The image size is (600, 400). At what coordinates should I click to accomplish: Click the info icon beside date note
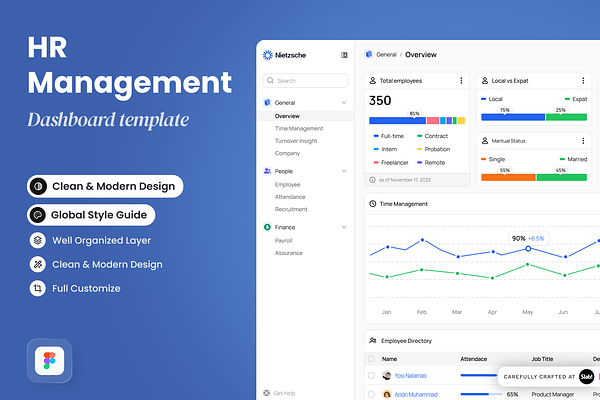[372, 180]
